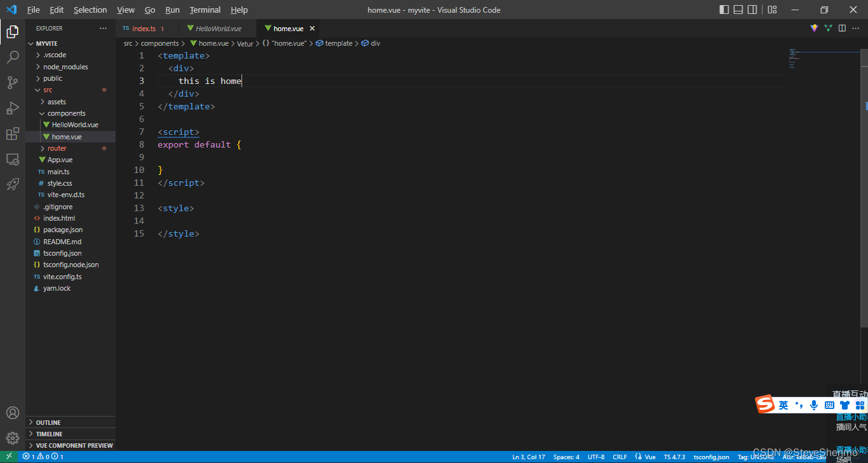Open the Edit menu
Viewport: 868px width, 463px height.
[x=57, y=10]
